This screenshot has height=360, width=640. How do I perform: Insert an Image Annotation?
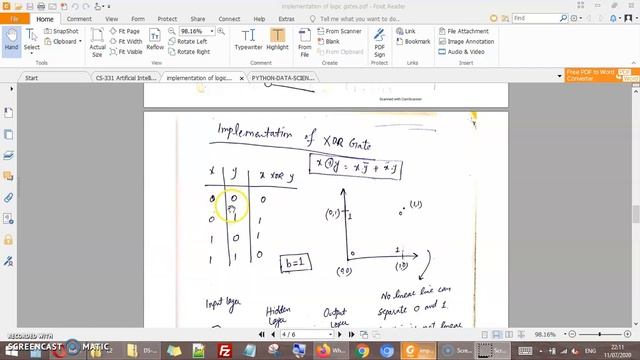[x=466, y=41]
